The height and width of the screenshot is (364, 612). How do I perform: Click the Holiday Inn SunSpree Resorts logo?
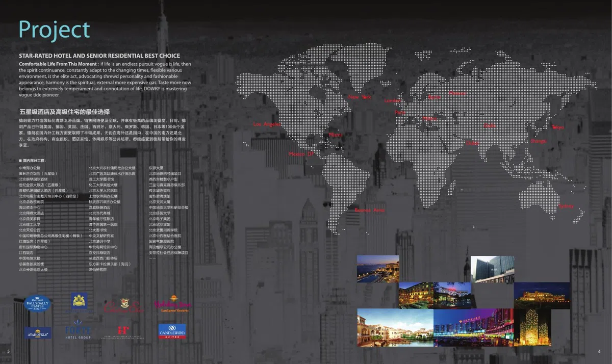[172, 304]
